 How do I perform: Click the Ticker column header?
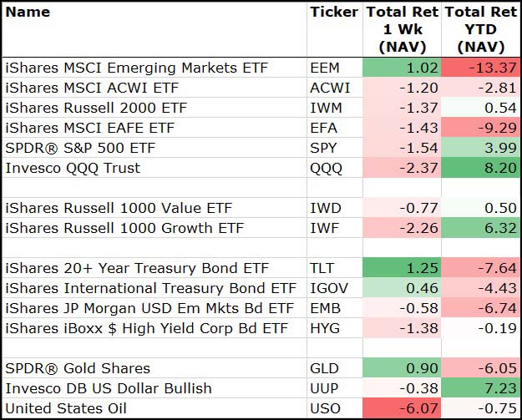point(333,12)
